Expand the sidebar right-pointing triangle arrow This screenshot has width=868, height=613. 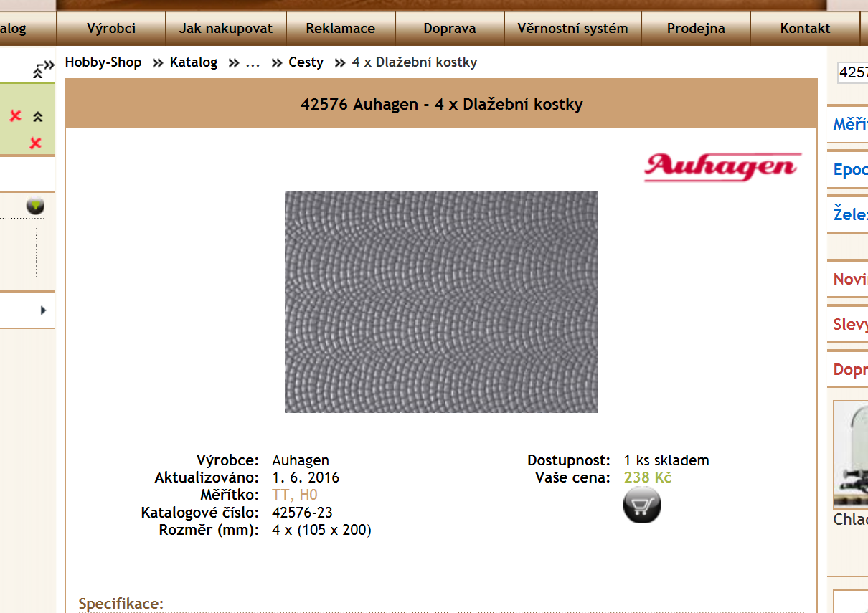point(43,310)
